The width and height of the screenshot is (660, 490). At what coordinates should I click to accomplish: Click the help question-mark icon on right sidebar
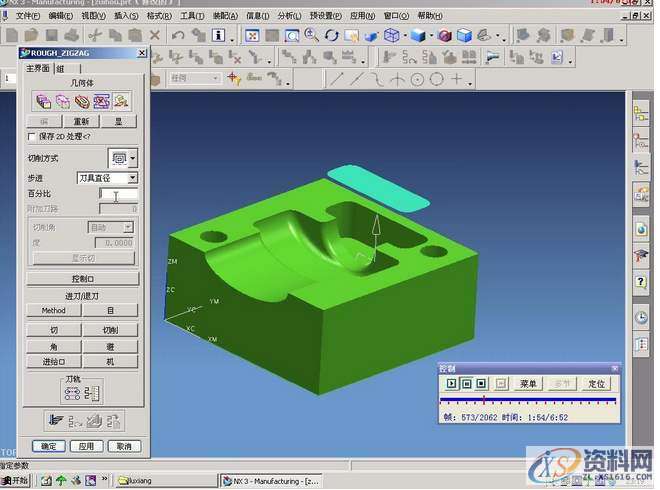(x=641, y=283)
